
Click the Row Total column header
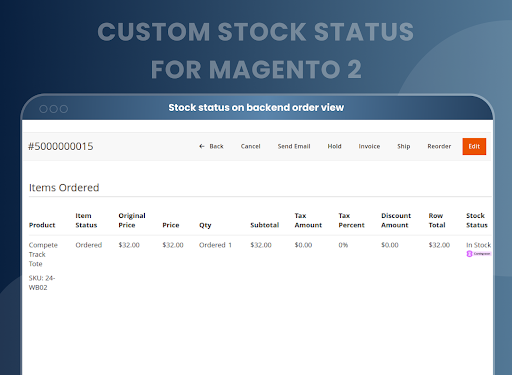coord(437,220)
